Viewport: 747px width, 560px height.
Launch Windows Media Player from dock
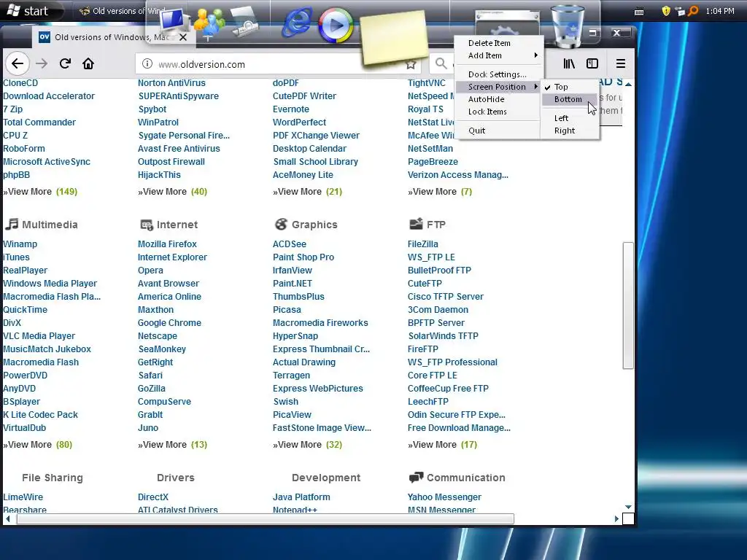[336, 26]
